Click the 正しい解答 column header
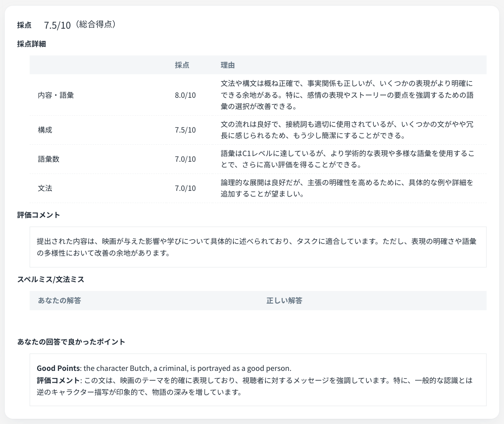 (x=284, y=300)
